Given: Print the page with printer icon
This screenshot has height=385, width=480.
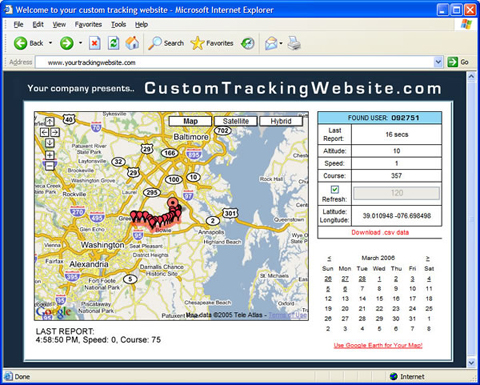Looking at the screenshot, I should click(x=294, y=43).
